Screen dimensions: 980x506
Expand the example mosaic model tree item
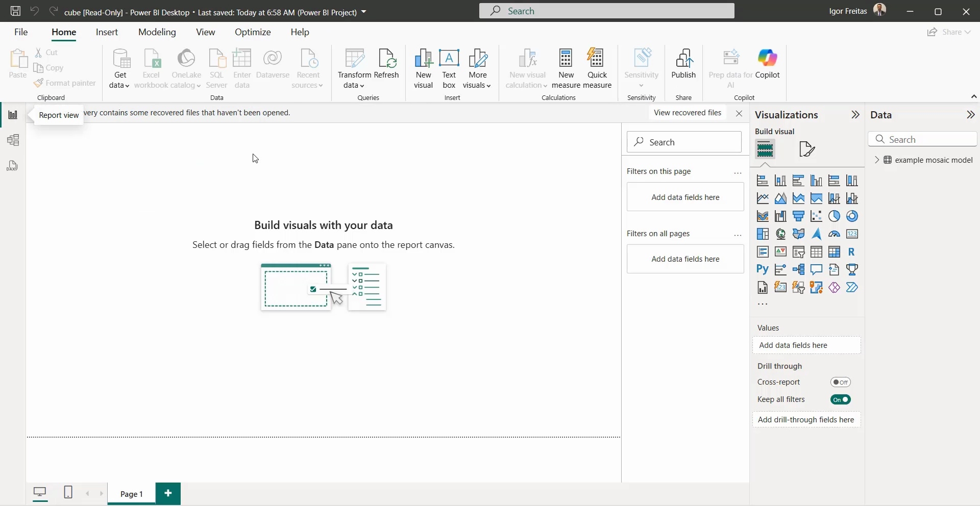(877, 160)
